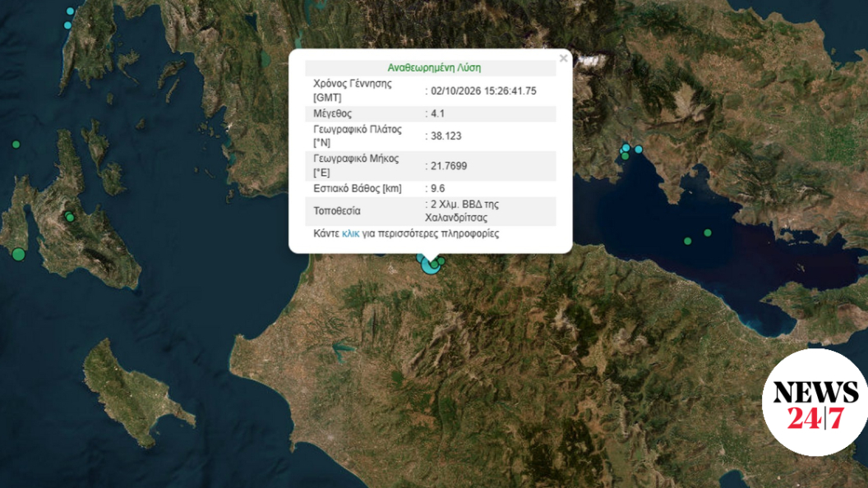Follow the 'κλικ' link for more information

coord(350,233)
